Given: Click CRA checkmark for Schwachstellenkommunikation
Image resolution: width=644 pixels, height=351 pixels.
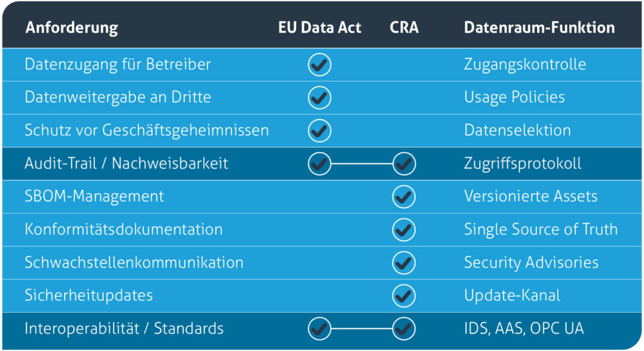Looking at the screenshot, I should click(x=404, y=263).
